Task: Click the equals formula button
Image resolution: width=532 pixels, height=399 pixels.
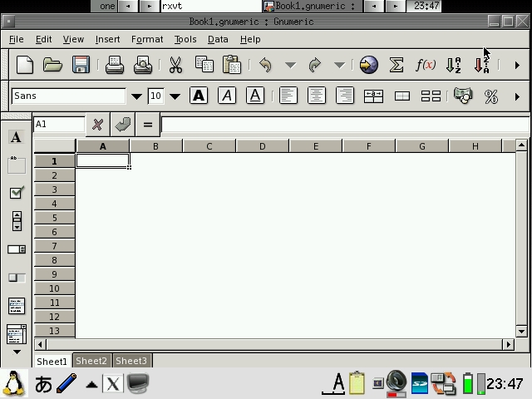Action: (148, 125)
